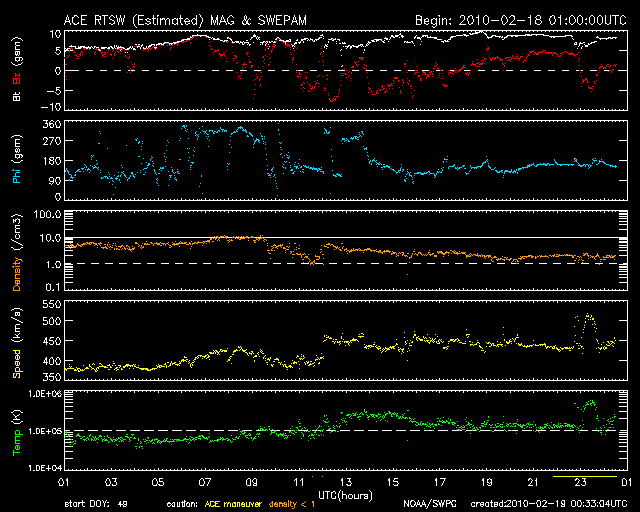This screenshot has height=512, width=640.
Task: Click the yellow "ACE maneuver" legend text
Action: tap(233, 504)
